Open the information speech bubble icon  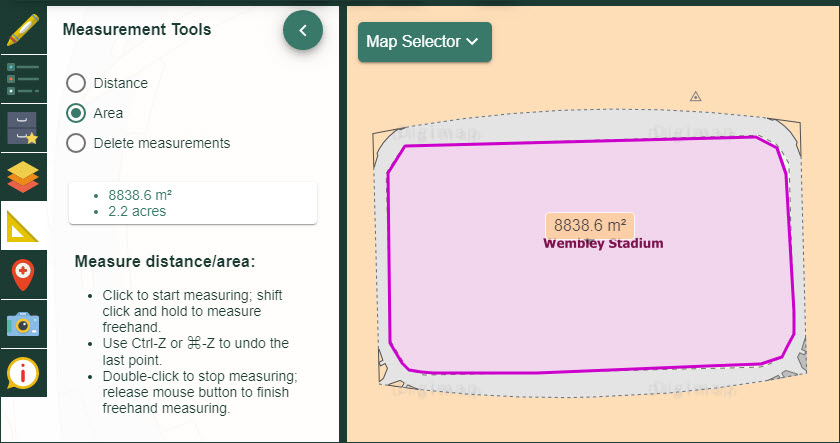click(x=23, y=372)
